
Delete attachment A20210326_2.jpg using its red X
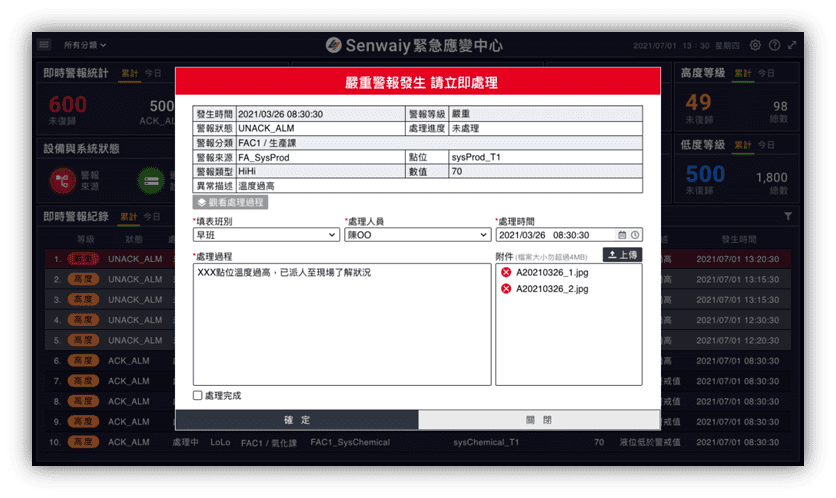[x=506, y=289]
